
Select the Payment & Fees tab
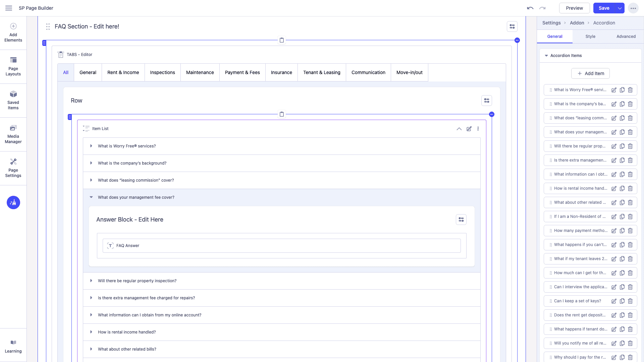242,72
